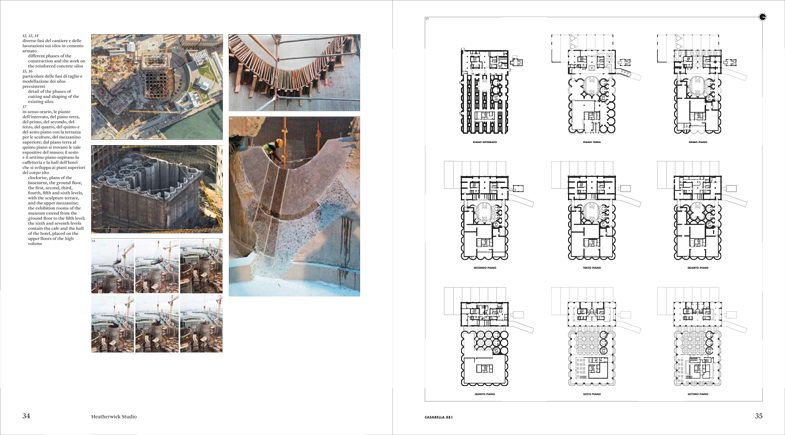Select last crane photo in lower sequence row
This screenshot has height=435, width=785.
coord(201,324)
